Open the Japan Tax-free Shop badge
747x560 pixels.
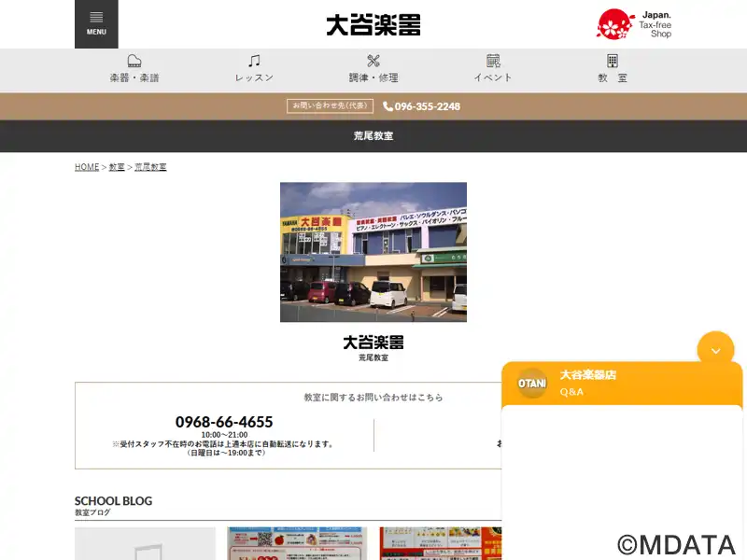tap(634, 24)
